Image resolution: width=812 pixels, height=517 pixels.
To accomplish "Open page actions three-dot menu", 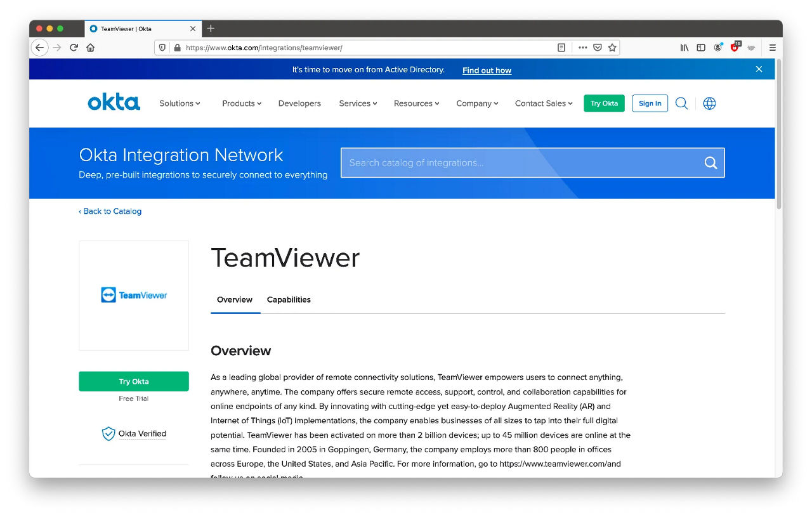I will (x=582, y=48).
